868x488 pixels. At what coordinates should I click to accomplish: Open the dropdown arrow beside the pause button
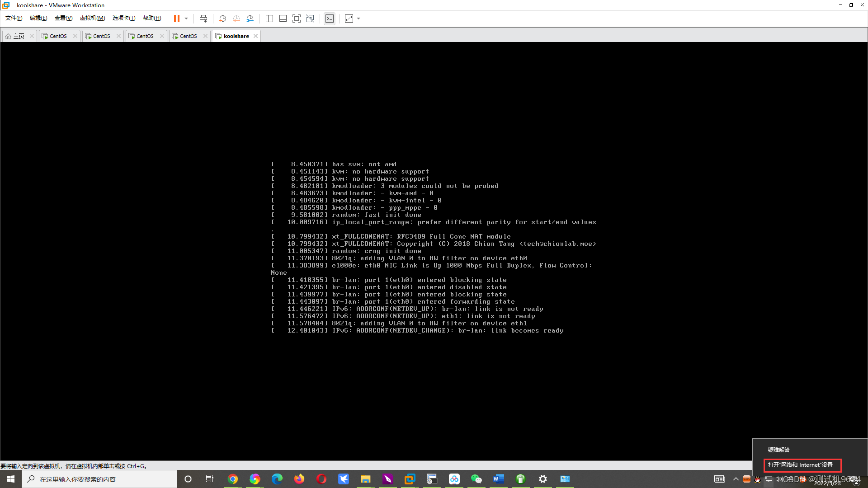(x=186, y=19)
